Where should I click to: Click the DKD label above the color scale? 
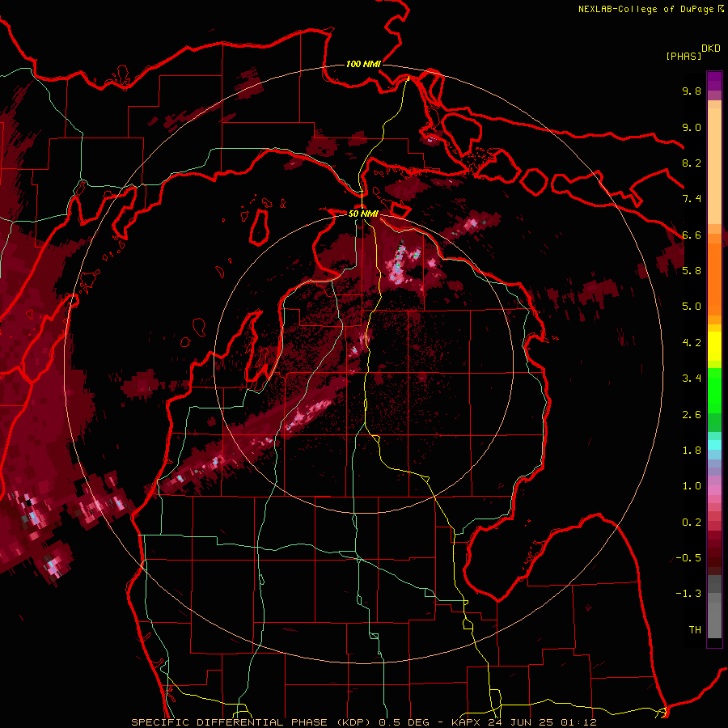click(x=711, y=49)
